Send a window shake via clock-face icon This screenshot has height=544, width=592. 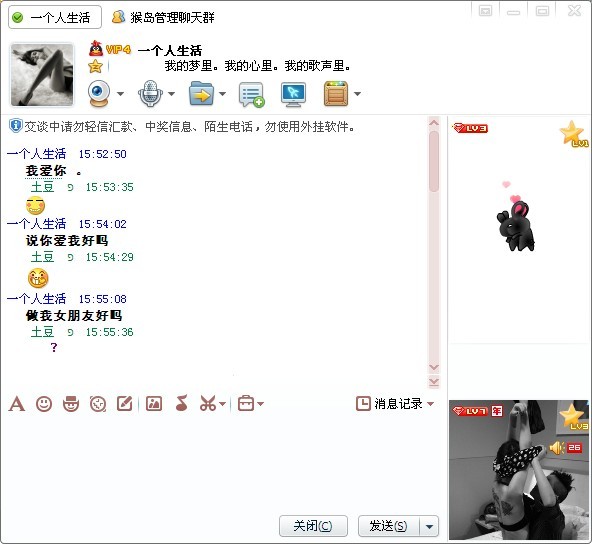click(x=98, y=404)
